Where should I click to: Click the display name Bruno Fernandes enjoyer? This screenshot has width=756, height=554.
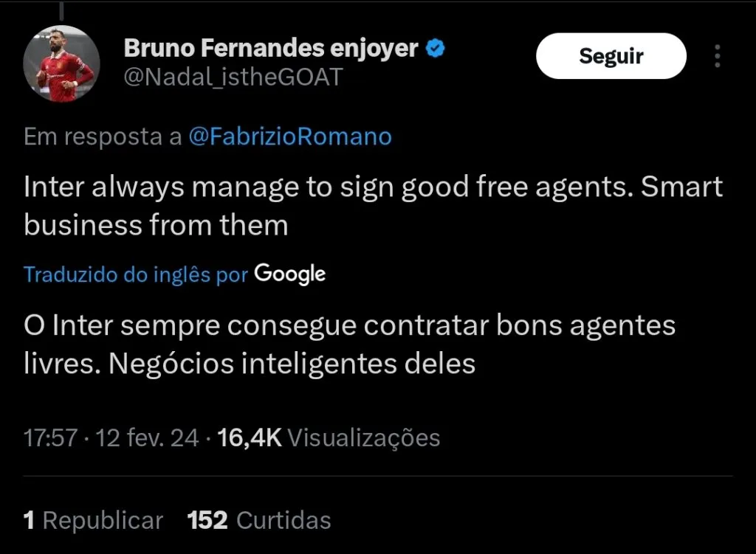tap(271, 49)
